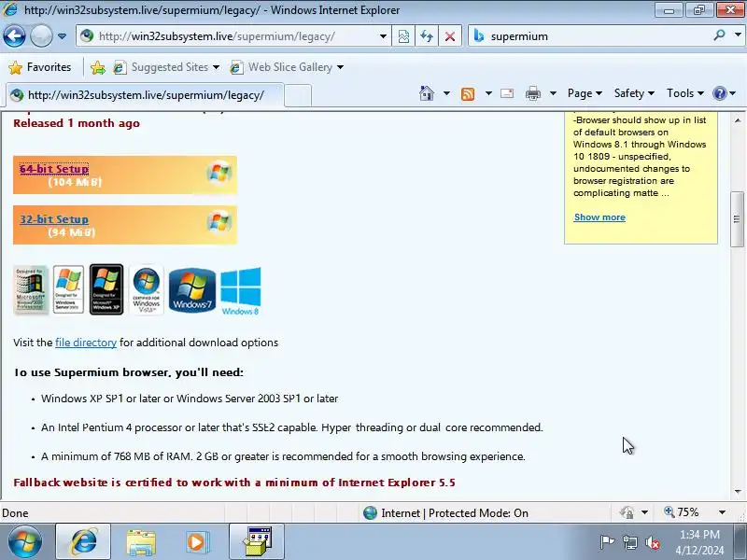This screenshot has width=747, height=560.
Task: Click the 75% zoom level button
Action: click(x=682, y=512)
